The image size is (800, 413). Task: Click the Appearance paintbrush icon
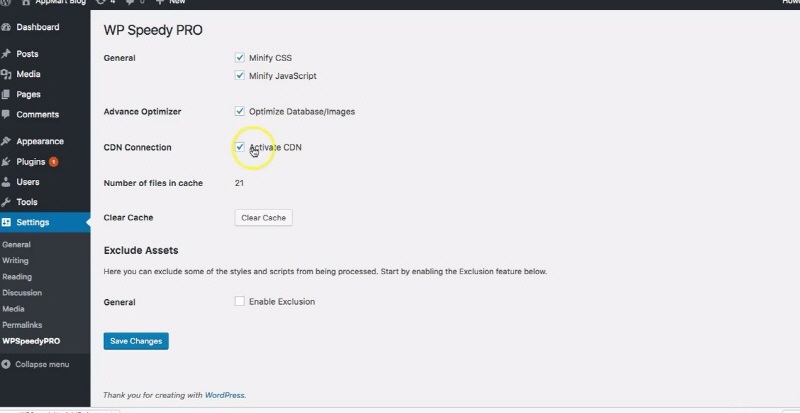(x=6, y=141)
